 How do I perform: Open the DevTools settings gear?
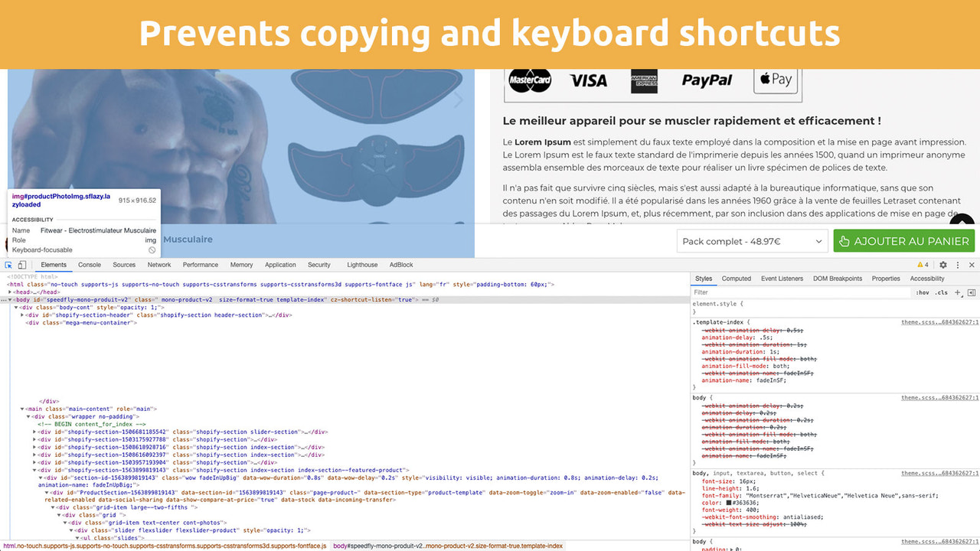click(x=943, y=265)
